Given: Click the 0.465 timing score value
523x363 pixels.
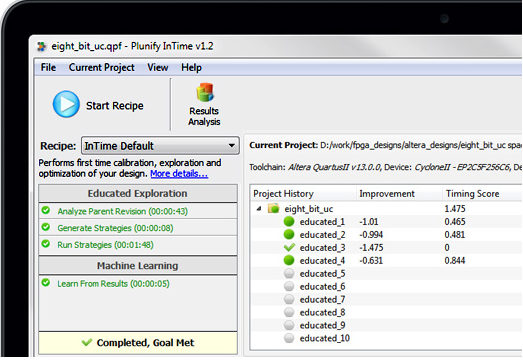Looking at the screenshot, I should pos(455,222).
